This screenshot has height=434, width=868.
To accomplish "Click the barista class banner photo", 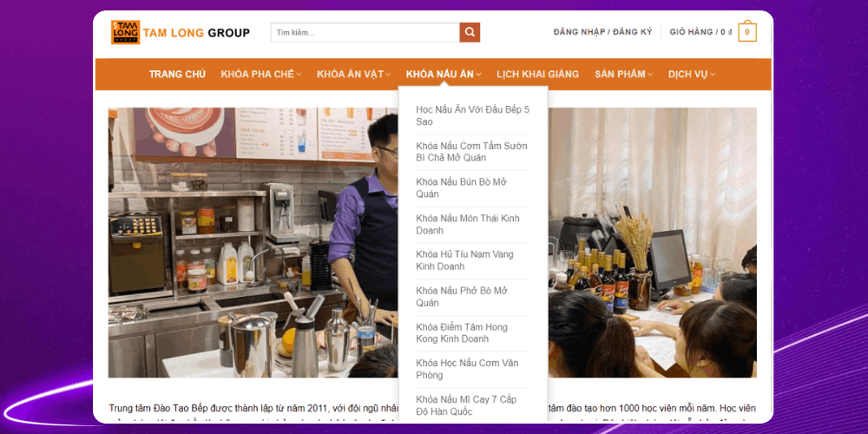I will (253, 242).
